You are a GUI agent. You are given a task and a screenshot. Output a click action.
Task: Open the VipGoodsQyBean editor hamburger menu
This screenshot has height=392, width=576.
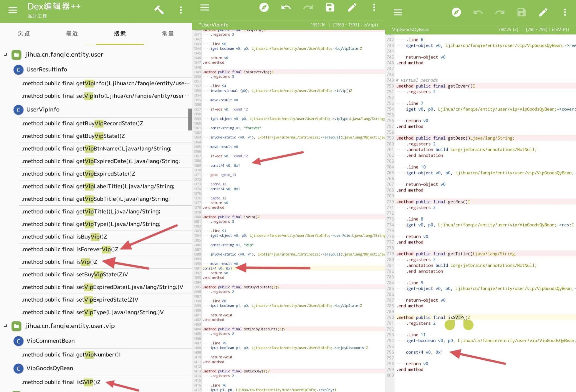pos(398,12)
